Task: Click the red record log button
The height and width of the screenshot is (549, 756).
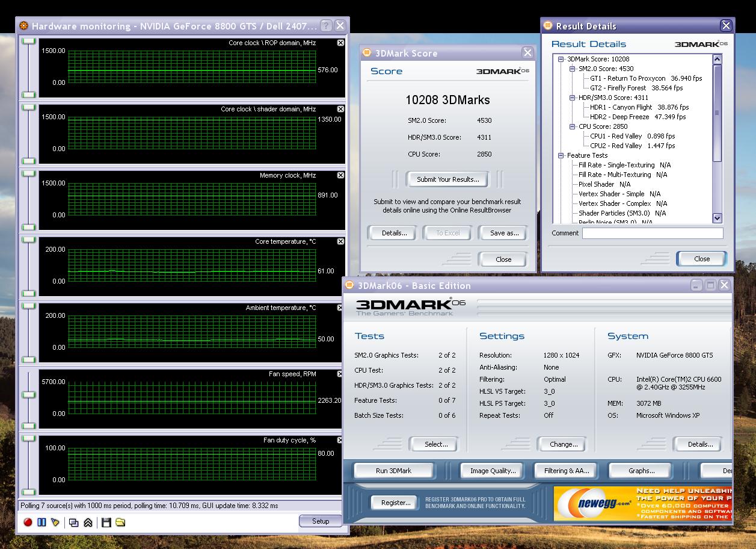Action: coord(28,522)
